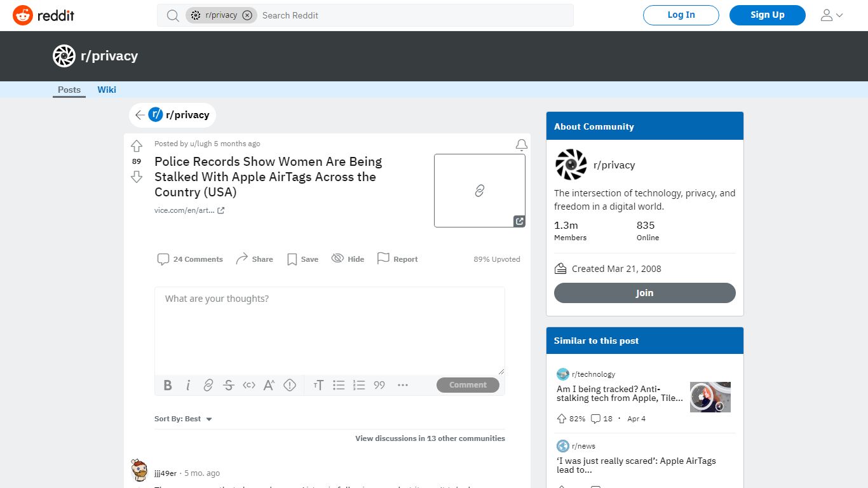Click the Join community button

click(645, 293)
